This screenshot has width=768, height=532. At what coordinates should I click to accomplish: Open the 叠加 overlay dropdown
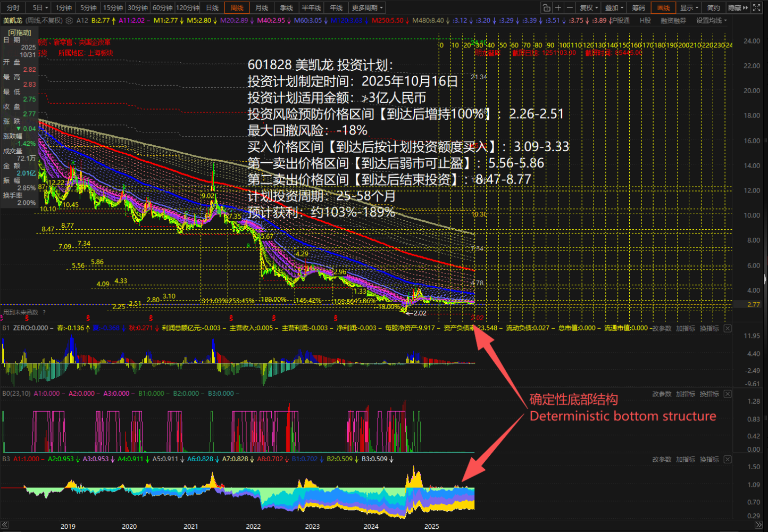[614, 7]
